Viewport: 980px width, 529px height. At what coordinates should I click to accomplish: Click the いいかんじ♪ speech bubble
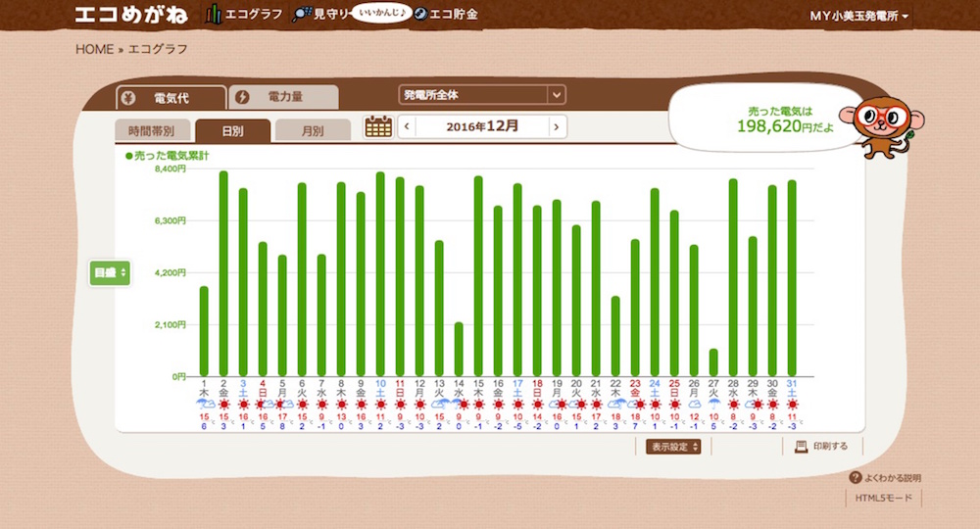coord(381,13)
